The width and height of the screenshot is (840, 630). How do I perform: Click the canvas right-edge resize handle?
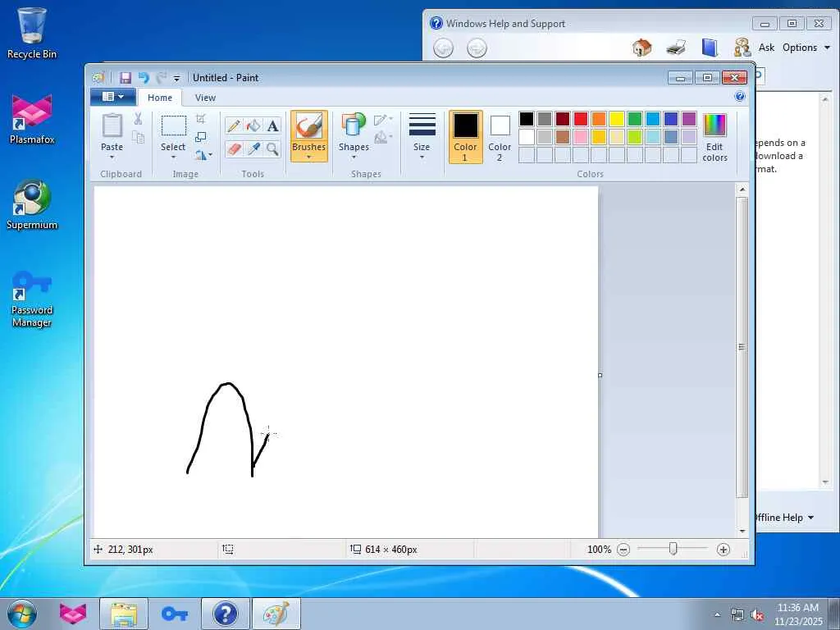(600, 376)
